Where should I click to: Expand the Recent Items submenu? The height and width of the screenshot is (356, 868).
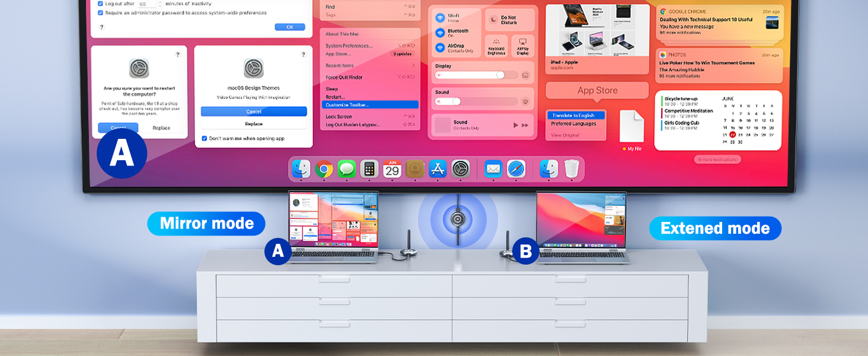pyautogui.click(x=370, y=65)
